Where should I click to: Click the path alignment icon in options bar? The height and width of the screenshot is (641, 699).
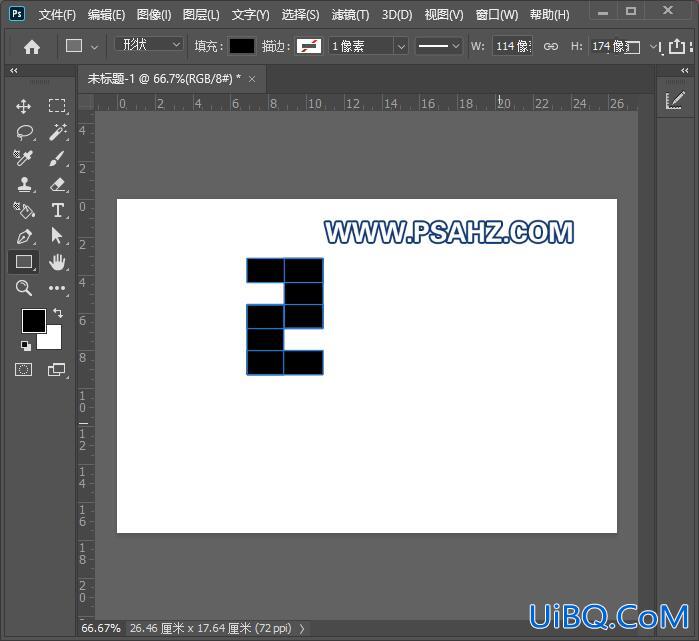point(660,48)
